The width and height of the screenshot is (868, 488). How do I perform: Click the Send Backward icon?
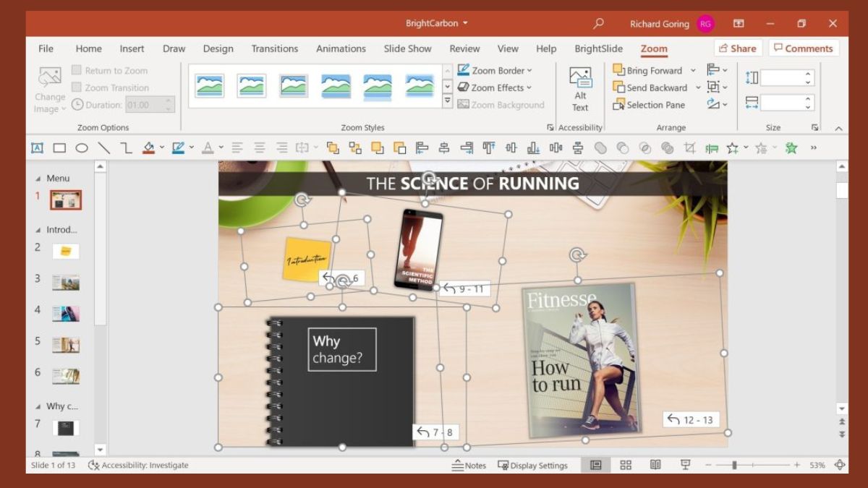pos(617,87)
